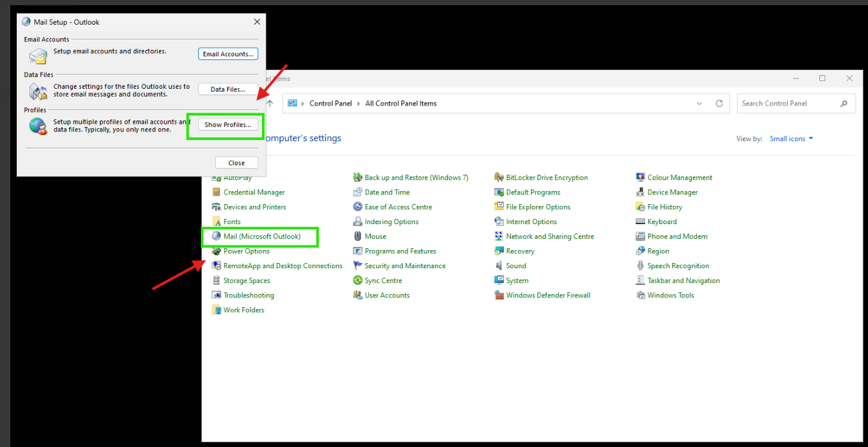Image resolution: width=868 pixels, height=447 pixels.
Task: Click the Storage Spaces icon
Action: click(217, 281)
